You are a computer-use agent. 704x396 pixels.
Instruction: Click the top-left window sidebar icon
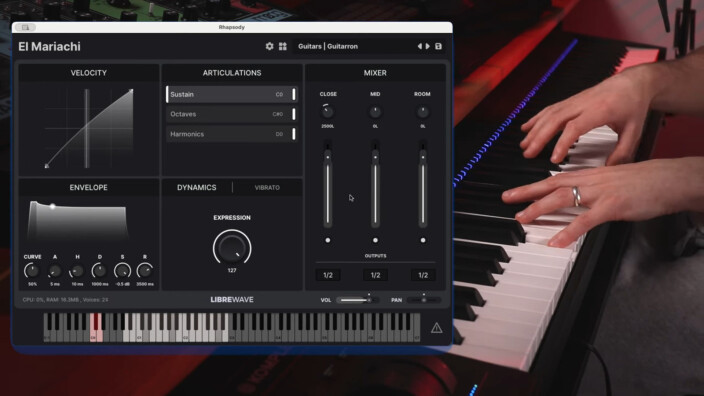(x=25, y=27)
